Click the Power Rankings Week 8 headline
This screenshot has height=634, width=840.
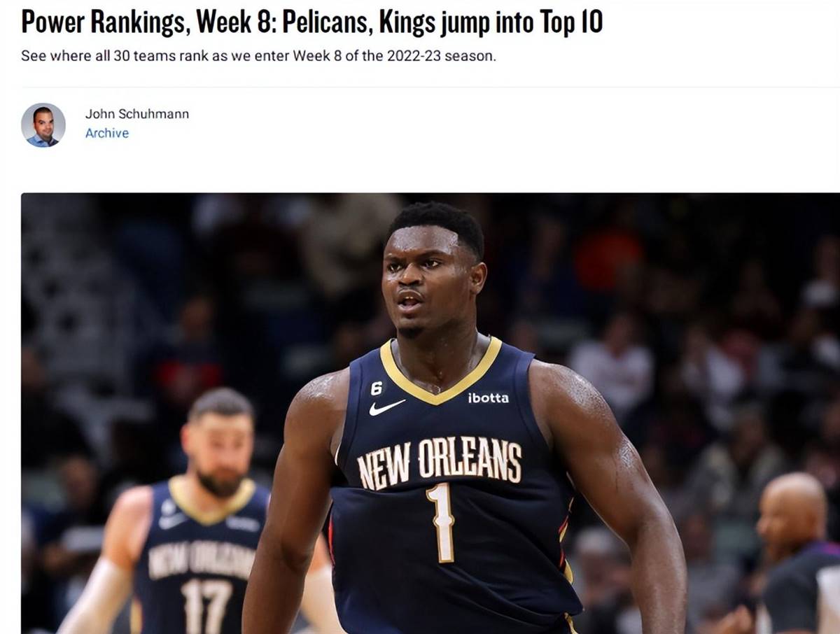click(x=311, y=22)
